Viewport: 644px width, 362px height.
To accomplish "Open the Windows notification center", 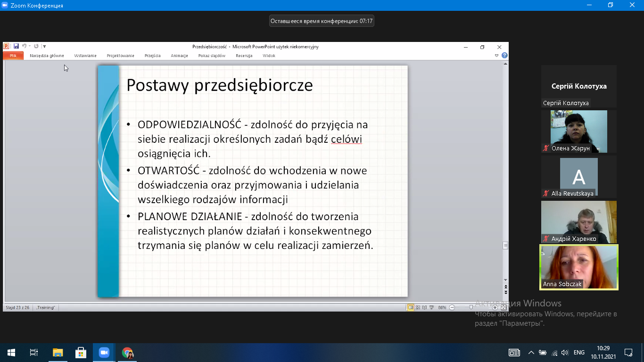I will (x=628, y=353).
